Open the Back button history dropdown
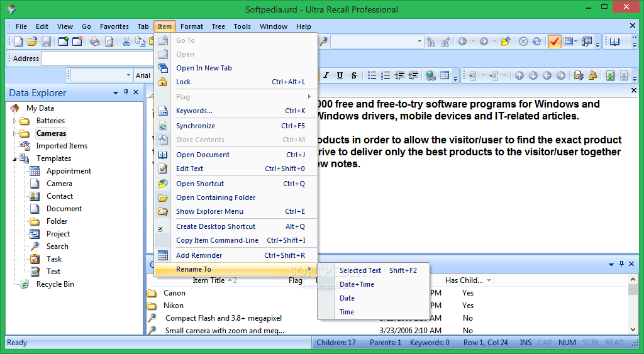644x354 pixels. tap(473, 41)
